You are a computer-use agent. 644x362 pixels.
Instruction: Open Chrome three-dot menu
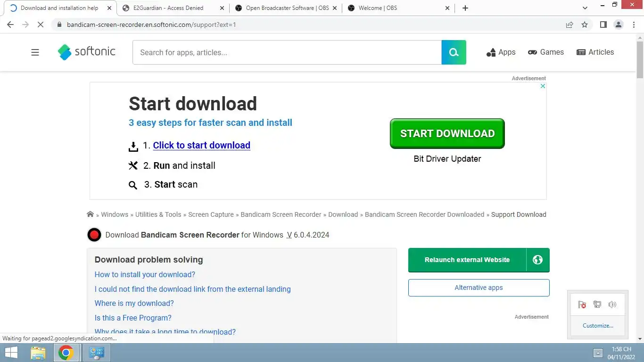coord(633,25)
